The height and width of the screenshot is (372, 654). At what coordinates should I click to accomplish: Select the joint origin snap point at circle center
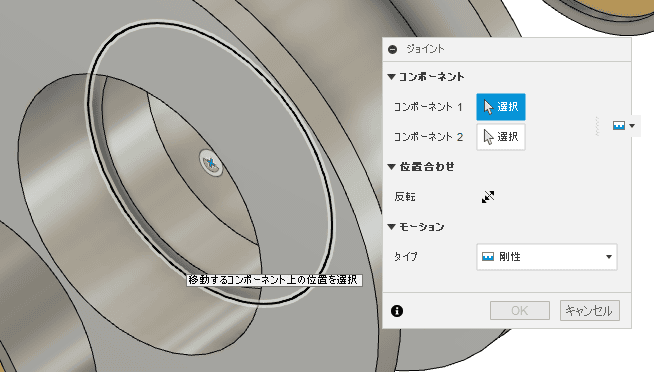tap(211, 162)
